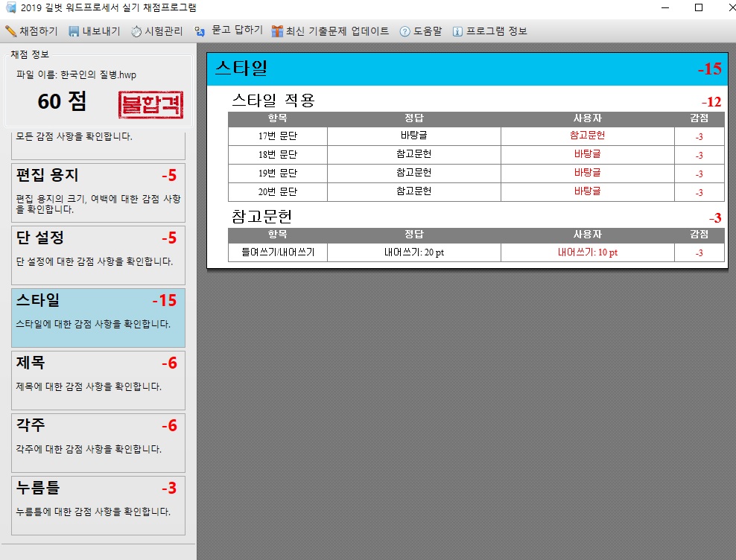Screen dimensions: 736x560
Task: Click the 스타일 blue header bar
Action: tap(468, 69)
